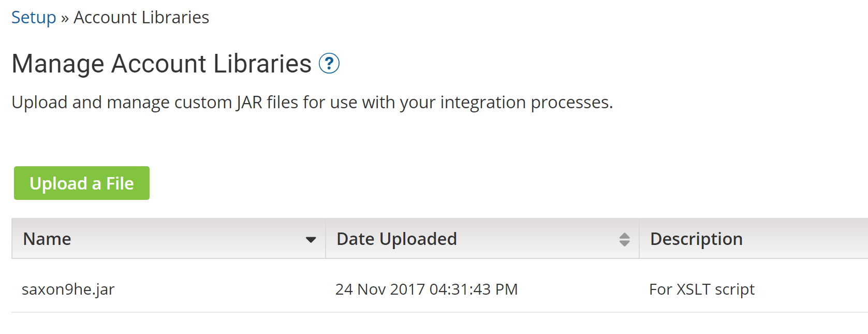Click the down triangle in Date Uploaded sorter

click(x=624, y=243)
